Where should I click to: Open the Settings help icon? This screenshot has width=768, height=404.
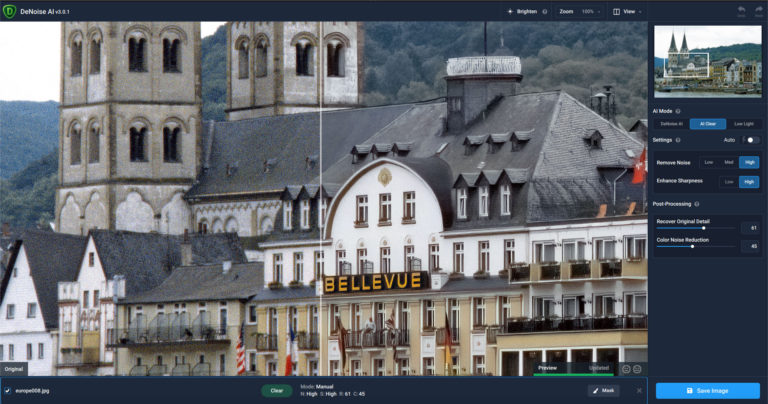tap(681, 140)
